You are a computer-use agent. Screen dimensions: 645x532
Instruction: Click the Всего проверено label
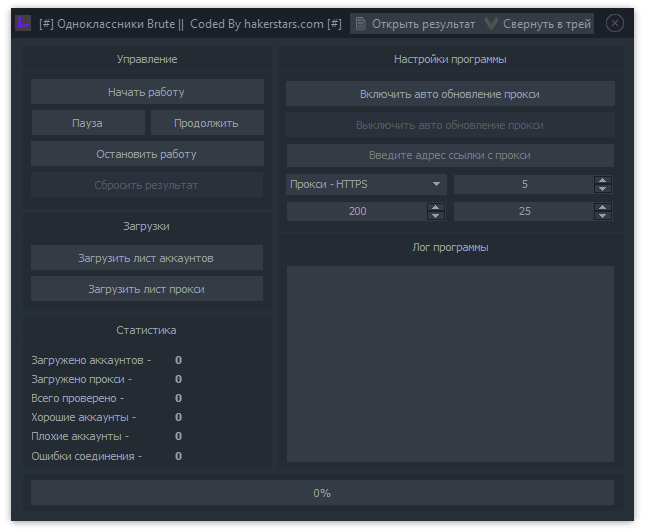click(78, 398)
